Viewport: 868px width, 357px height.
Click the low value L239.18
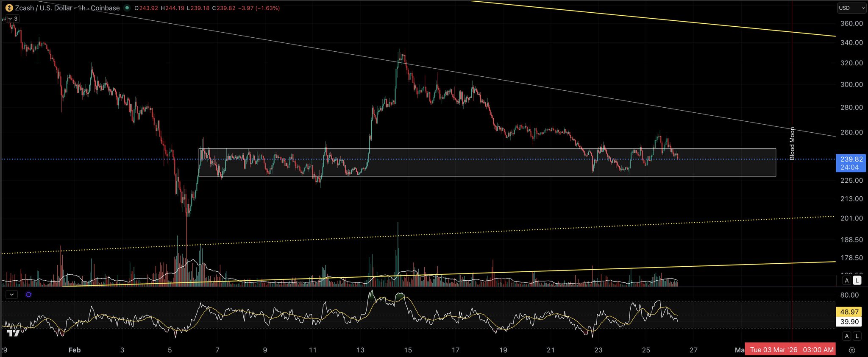coord(198,8)
